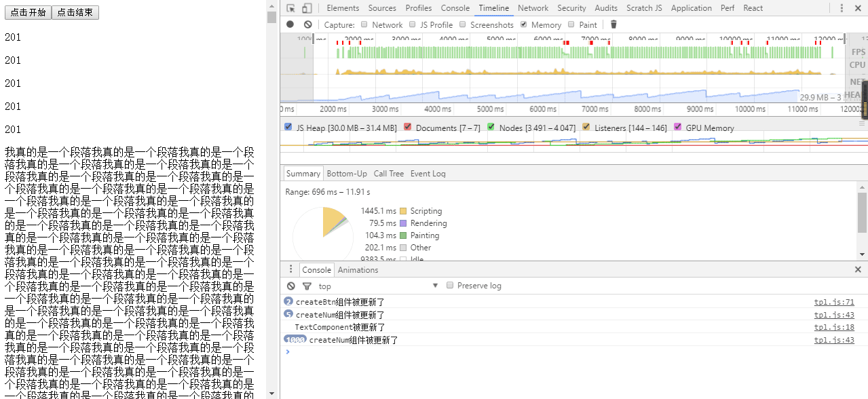Uncheck the JS Heap overlay

[288, 127]
